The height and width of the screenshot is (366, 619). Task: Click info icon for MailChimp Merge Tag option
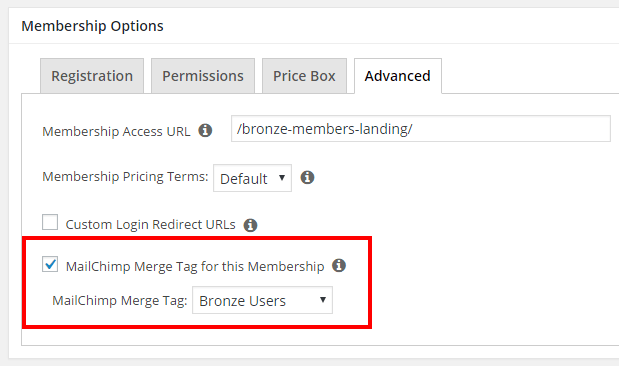point(339,265)
